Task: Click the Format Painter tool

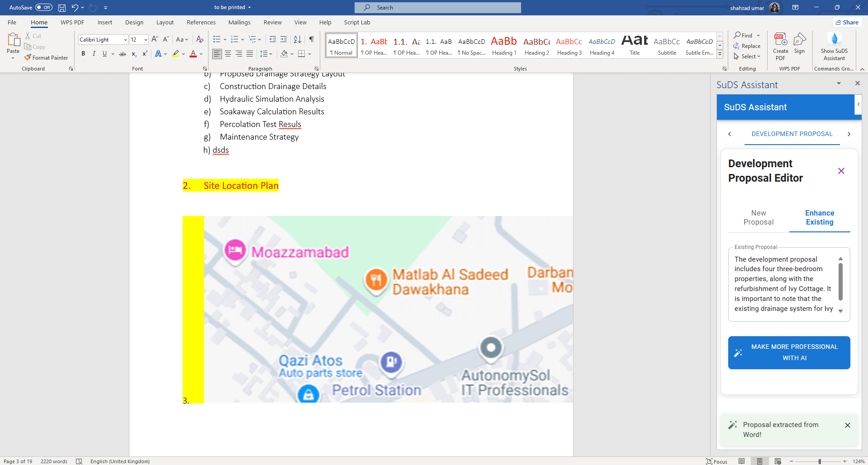Action: pyautogui.click(x=46, y=58)
